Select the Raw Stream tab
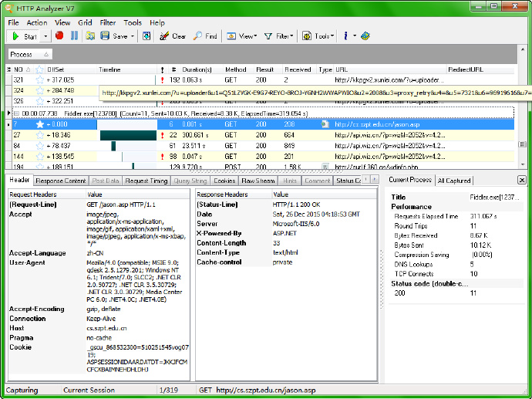This screenshot has width=532, height=399. [x=258, y=181]
